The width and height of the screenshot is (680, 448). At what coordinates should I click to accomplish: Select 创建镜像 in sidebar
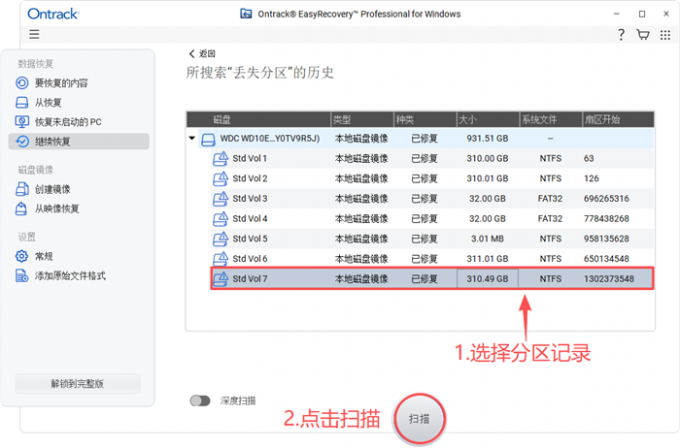pos(52,190)
